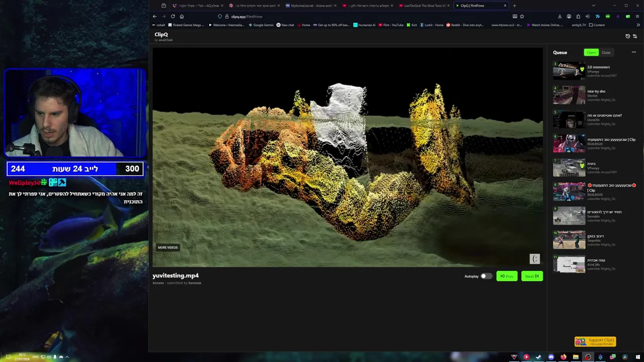The width and height of the screenshot is (644, 362).
Task: Select queue clip 7 truck thumbnail
Action: pyautogui.click(x=569, y=167)
